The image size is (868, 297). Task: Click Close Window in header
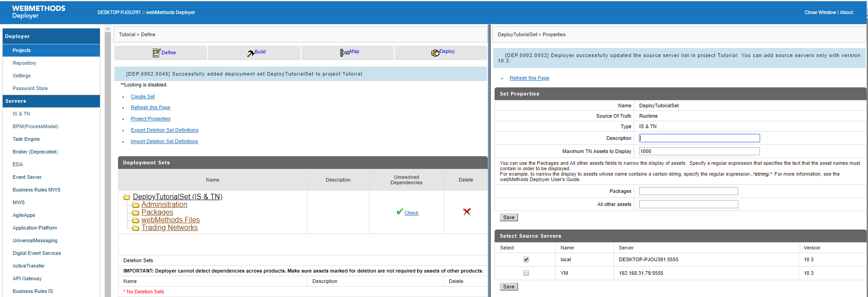click(820, 12)
